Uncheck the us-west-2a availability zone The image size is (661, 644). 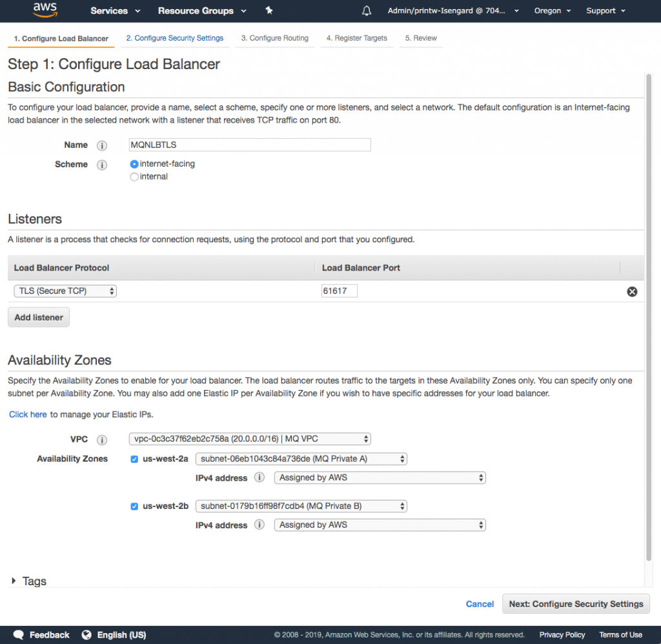tap(134, 459)
